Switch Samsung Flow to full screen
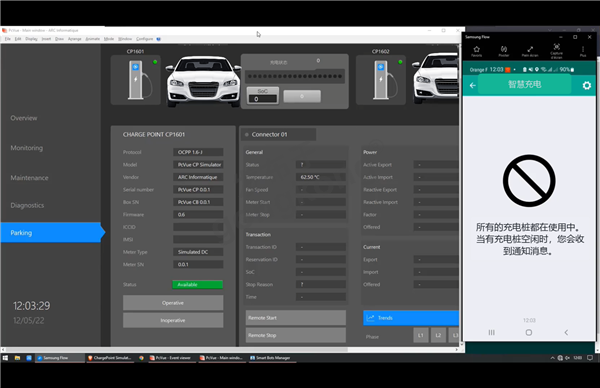This screenshot has width=600, height=388. [x=530, y=51]
